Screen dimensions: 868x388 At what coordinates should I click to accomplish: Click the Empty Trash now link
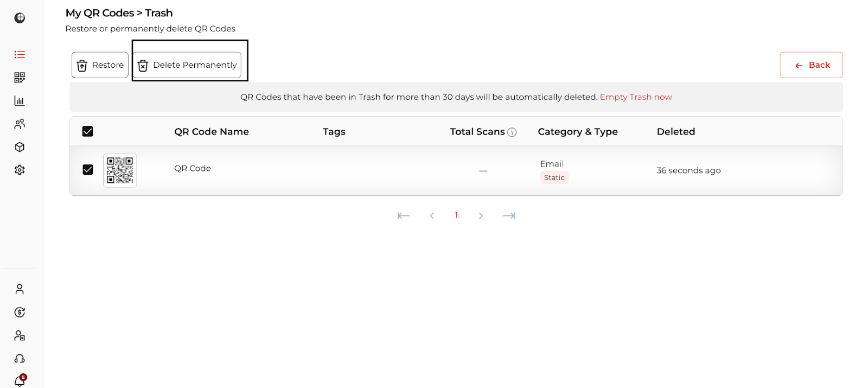pos(635,97)
